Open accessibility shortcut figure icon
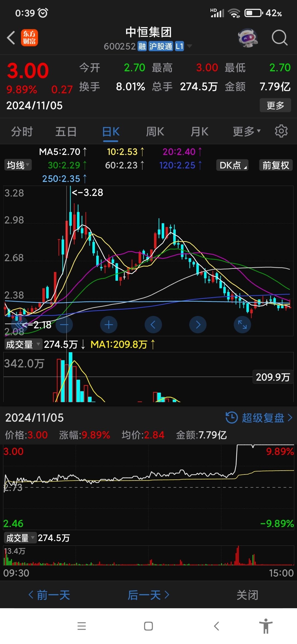297x644 pixels. [x=266, y=626]
